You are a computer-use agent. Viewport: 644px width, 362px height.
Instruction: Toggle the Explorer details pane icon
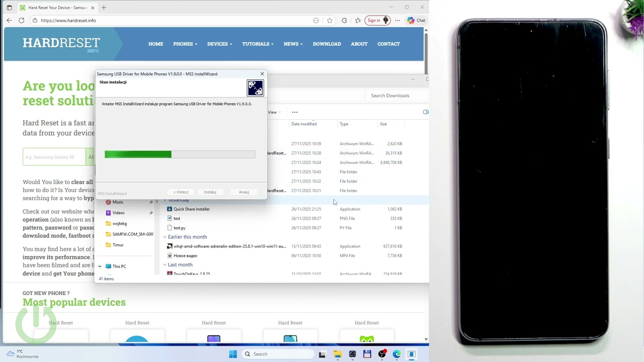[426, 112]
